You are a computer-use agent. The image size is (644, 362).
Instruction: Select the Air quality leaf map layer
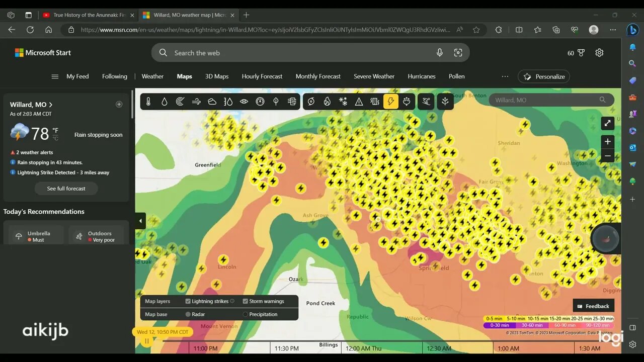(276, 102)
